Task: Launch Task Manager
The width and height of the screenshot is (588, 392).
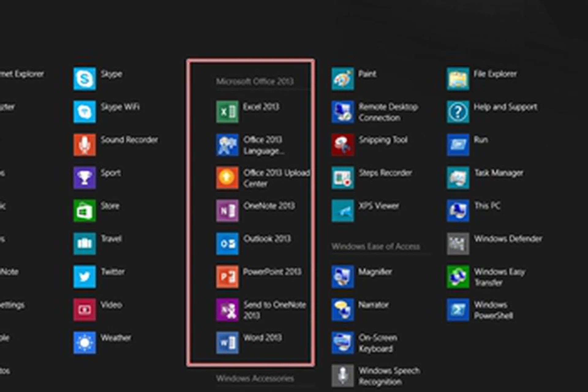Action: click(x=499, y=173)
